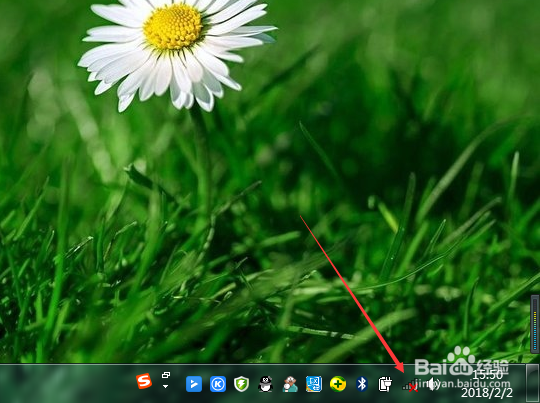Screen dimensions: 540x403
Task: Click the battery power plug icon
Action: tap(385, 384)
